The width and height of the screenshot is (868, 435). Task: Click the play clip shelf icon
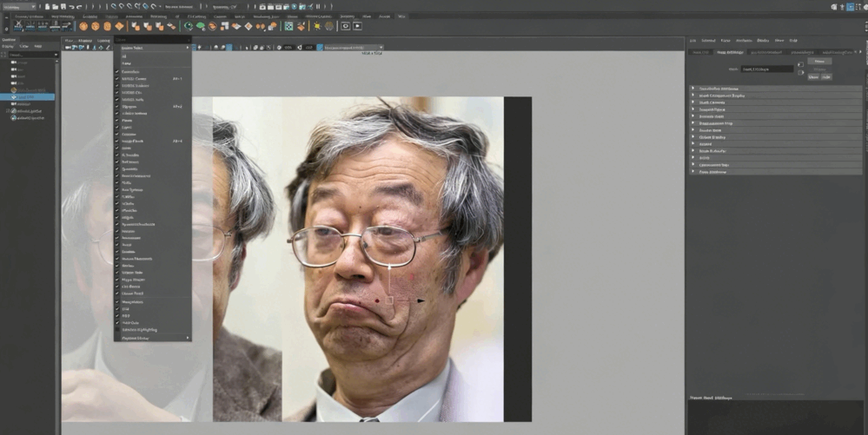358,26
